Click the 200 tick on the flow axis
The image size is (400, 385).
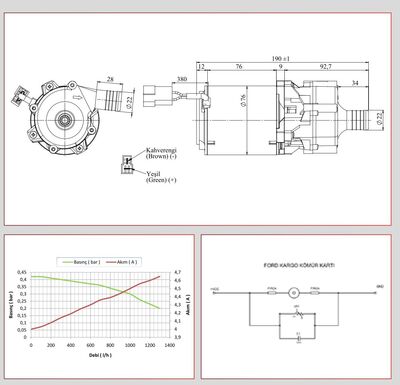pos(51,345)
